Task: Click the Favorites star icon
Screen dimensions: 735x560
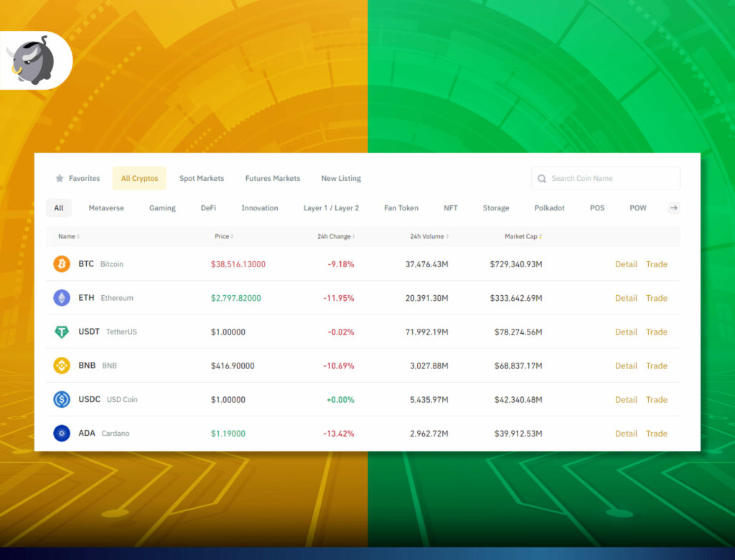Action: [x=60, y=178]
